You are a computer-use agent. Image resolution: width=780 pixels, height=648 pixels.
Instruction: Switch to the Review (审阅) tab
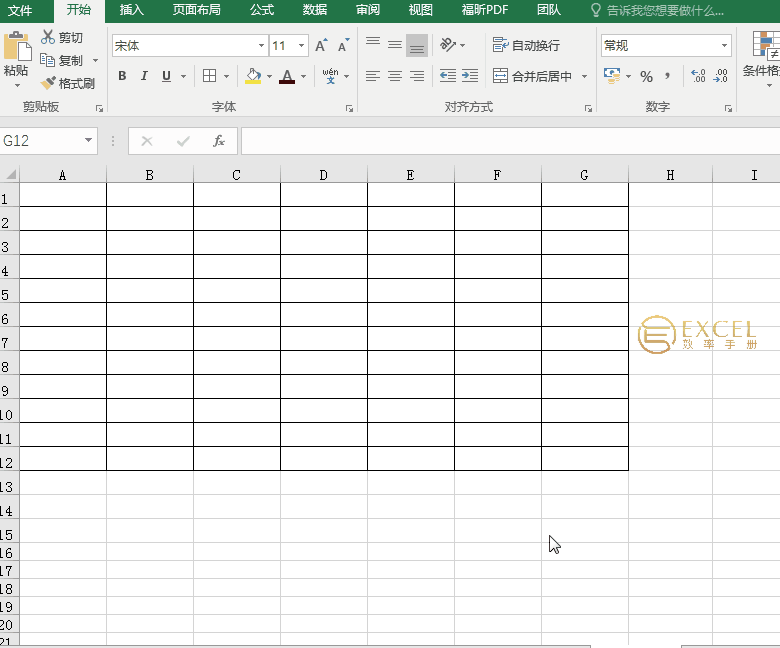(x=368, y=10)
